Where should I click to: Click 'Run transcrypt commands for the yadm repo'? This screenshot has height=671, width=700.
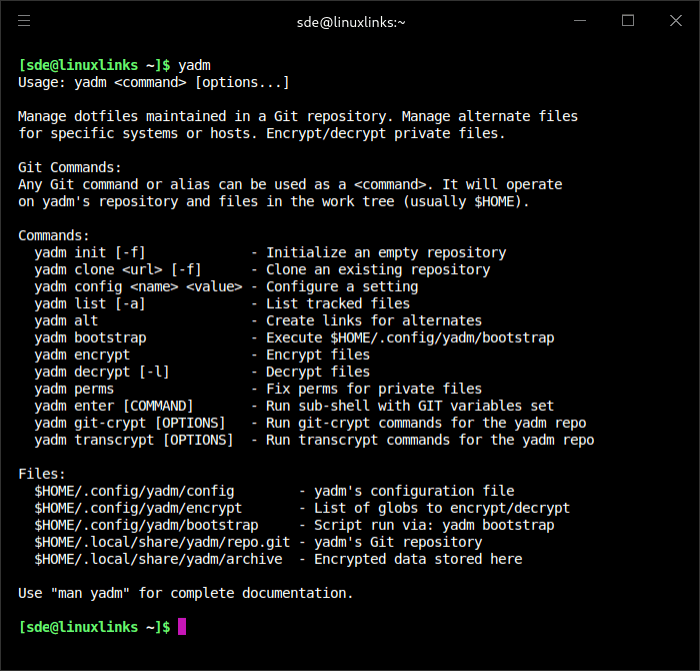tap(430, 440)
